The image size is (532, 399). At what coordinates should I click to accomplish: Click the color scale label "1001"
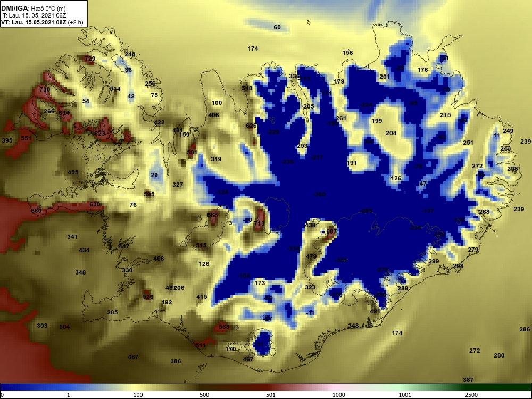point(405,395)
